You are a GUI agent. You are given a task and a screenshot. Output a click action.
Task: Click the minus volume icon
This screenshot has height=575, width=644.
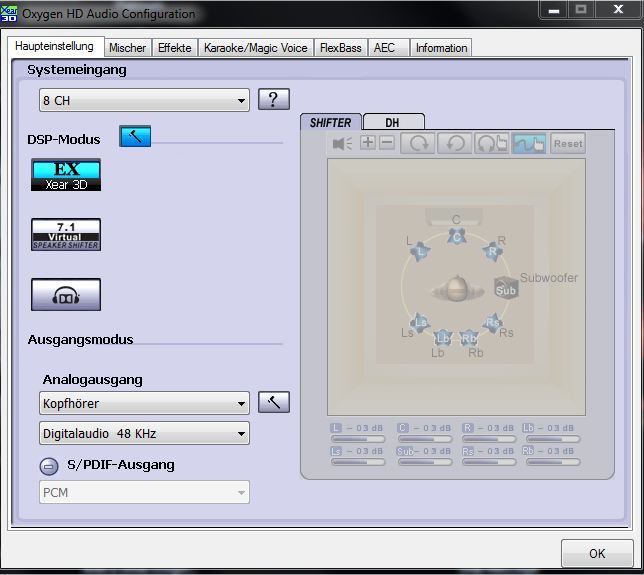click(x=387, y=143)
